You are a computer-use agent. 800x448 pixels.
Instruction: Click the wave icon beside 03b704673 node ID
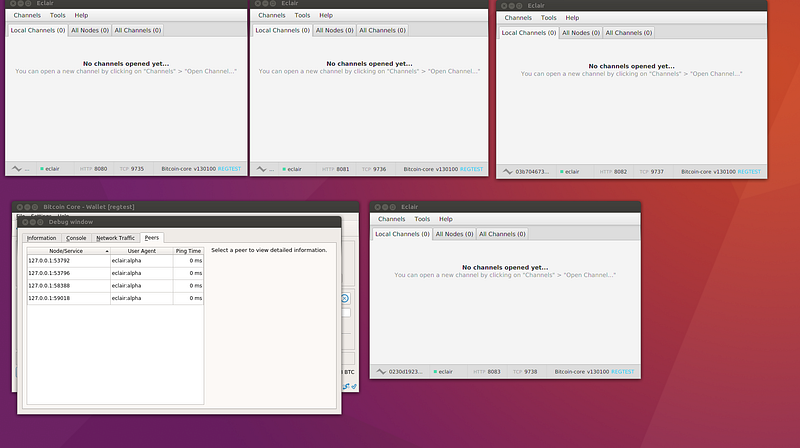coord(508,171)
